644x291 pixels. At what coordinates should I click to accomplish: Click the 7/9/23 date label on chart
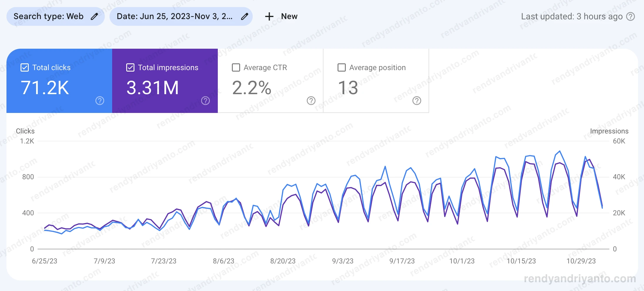(104, 261)
